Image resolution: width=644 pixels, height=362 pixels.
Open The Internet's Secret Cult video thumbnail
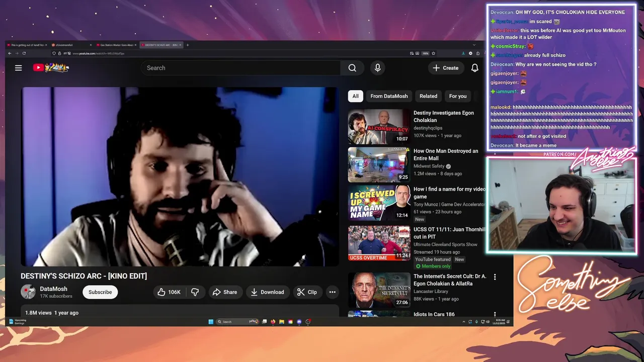point(379,290)
